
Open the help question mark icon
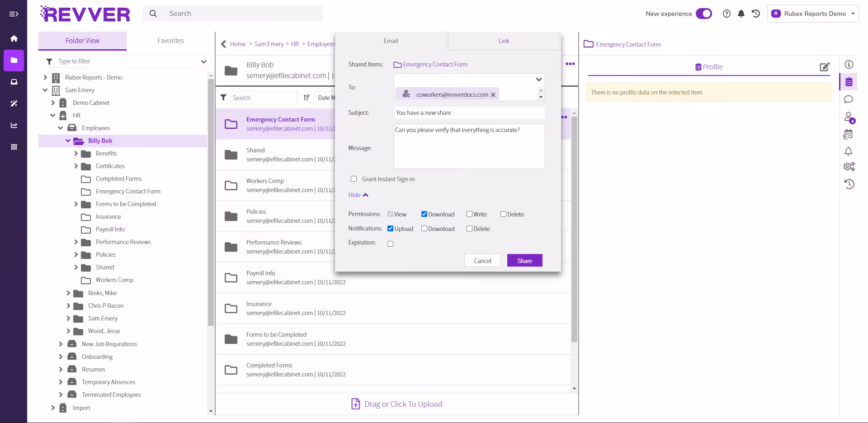coord(726,14)
